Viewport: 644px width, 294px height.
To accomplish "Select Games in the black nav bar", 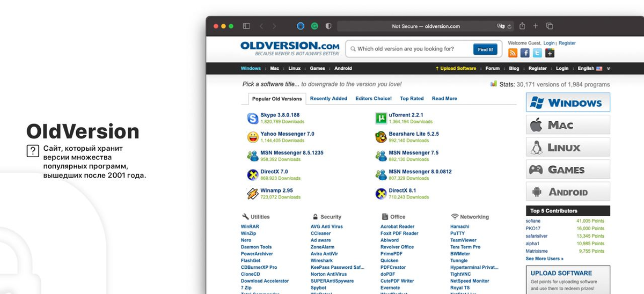I will click(317, 69).
